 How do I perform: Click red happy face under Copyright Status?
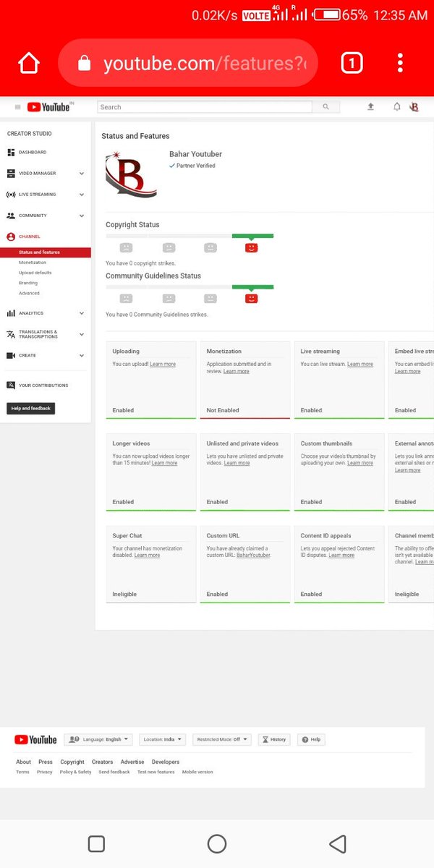point(252,247)
